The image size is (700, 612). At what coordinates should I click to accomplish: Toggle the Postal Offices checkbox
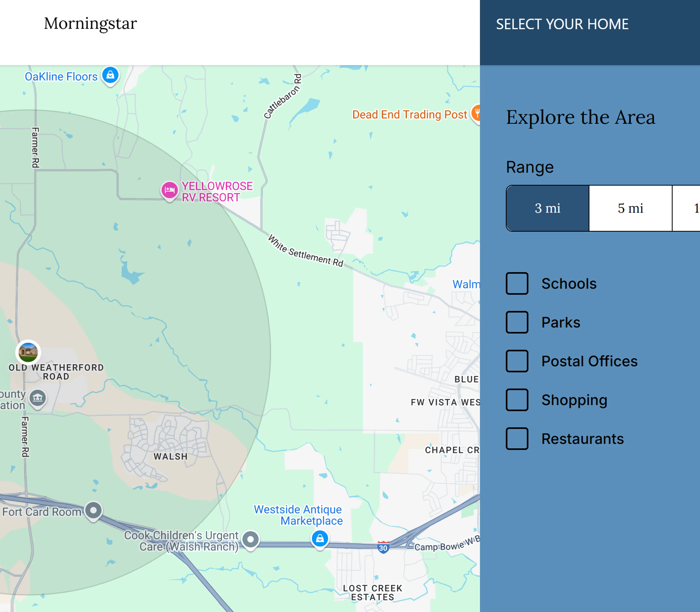pos(517,361)
